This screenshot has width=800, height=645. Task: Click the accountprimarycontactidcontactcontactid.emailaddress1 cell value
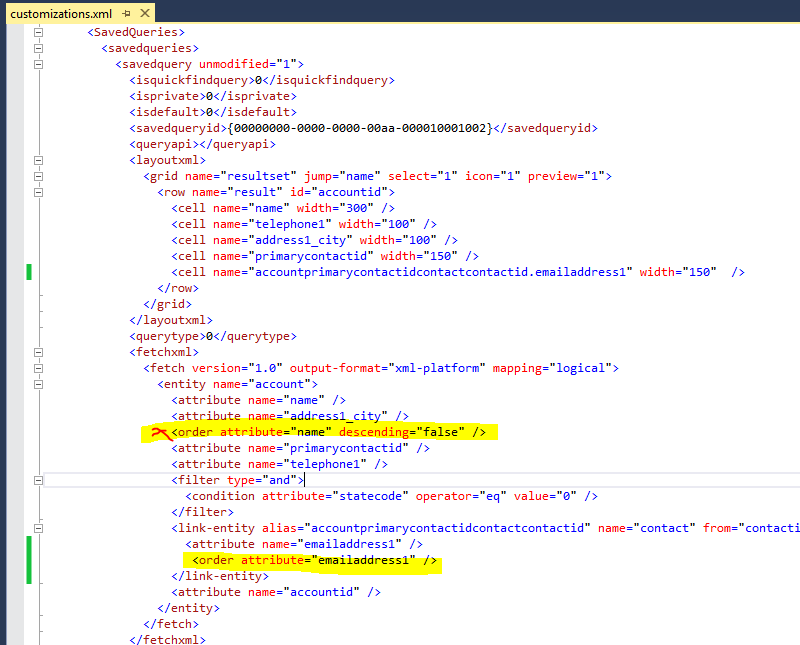(x=440, y=272)
